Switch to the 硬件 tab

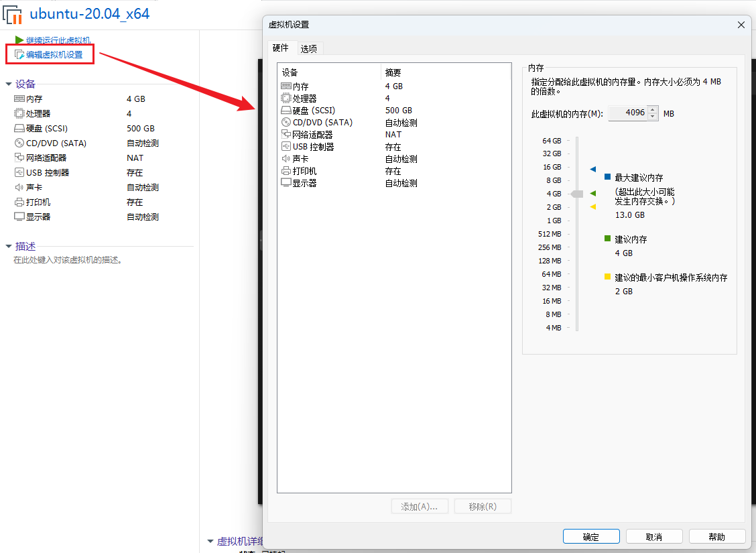pyautogui.click(x=281, y=48)
